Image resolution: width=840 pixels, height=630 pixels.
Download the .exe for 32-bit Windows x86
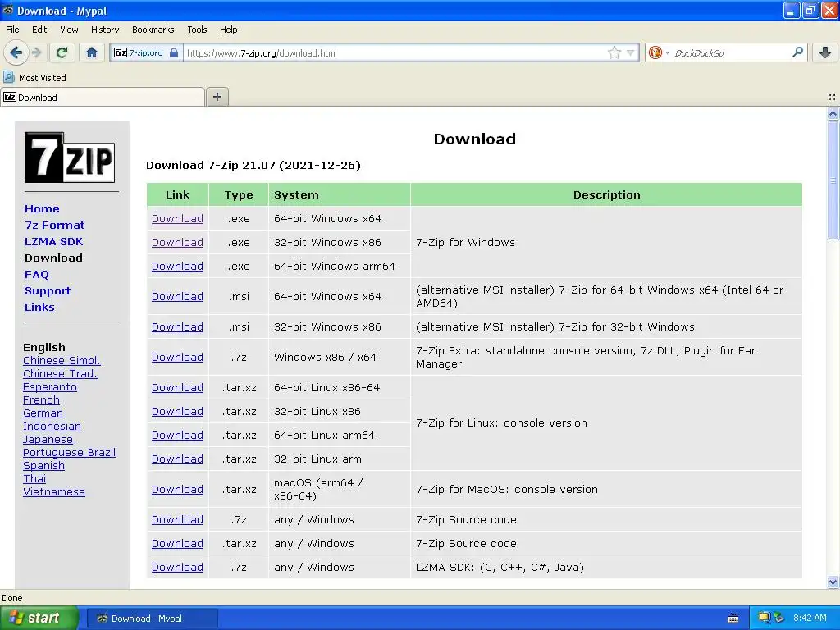click(177, 242)
